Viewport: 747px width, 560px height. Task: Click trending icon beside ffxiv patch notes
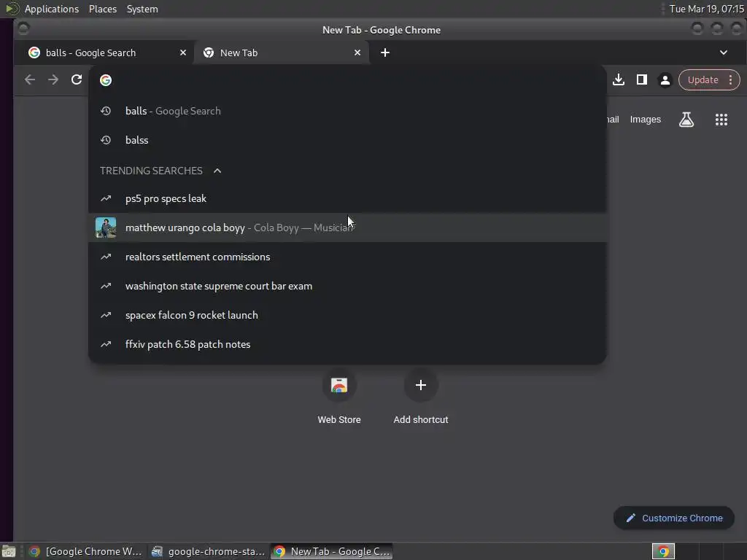click(106, 344)
